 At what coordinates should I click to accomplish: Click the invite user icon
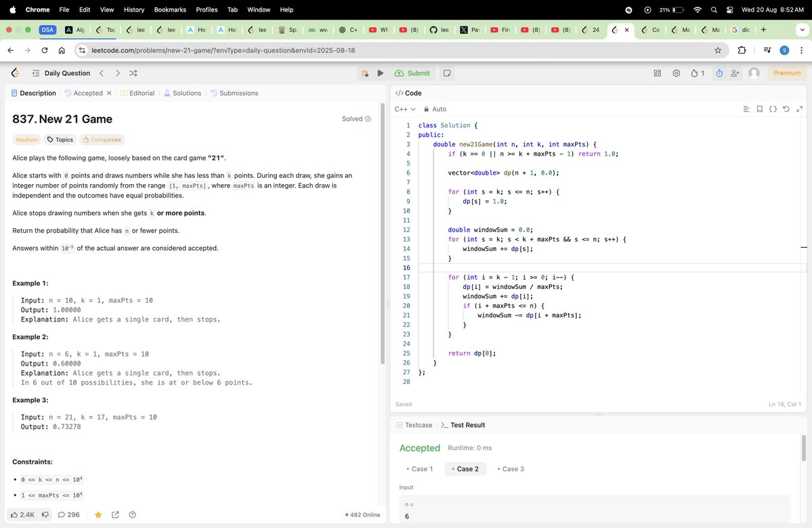click(x=735, y=73)
